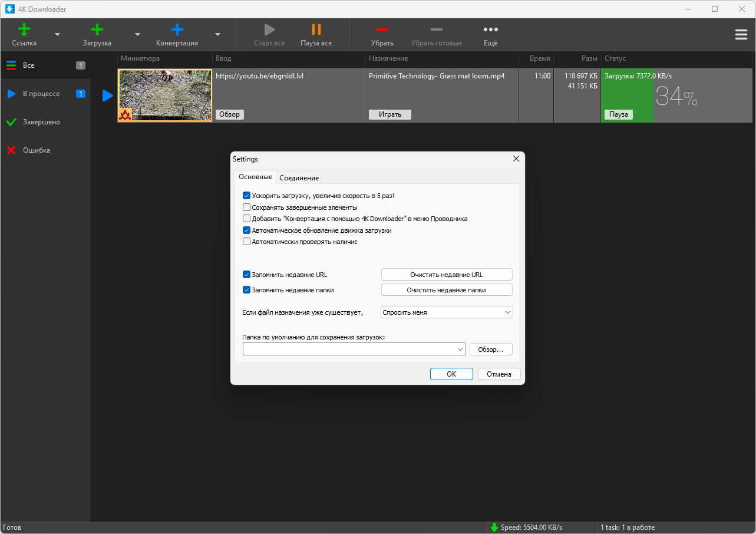Confirm settings with OK button

(x=451, y=374)
